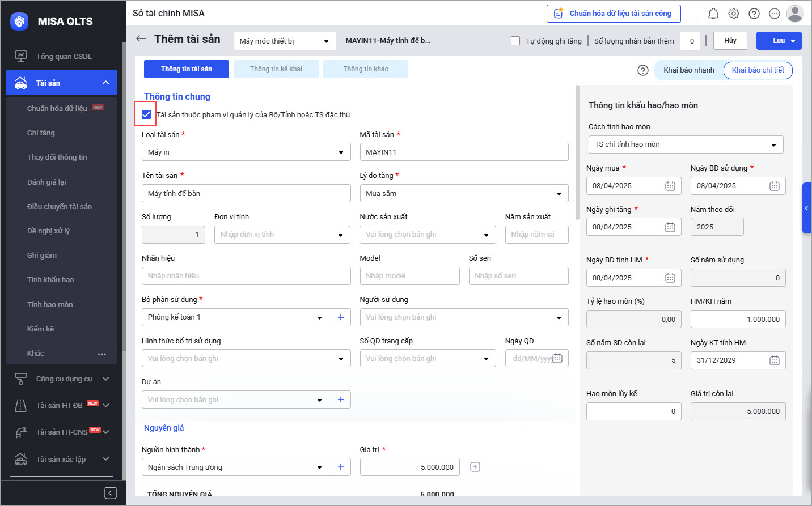
Task: Open the help question mark icon in header
Action: (754, 14)
